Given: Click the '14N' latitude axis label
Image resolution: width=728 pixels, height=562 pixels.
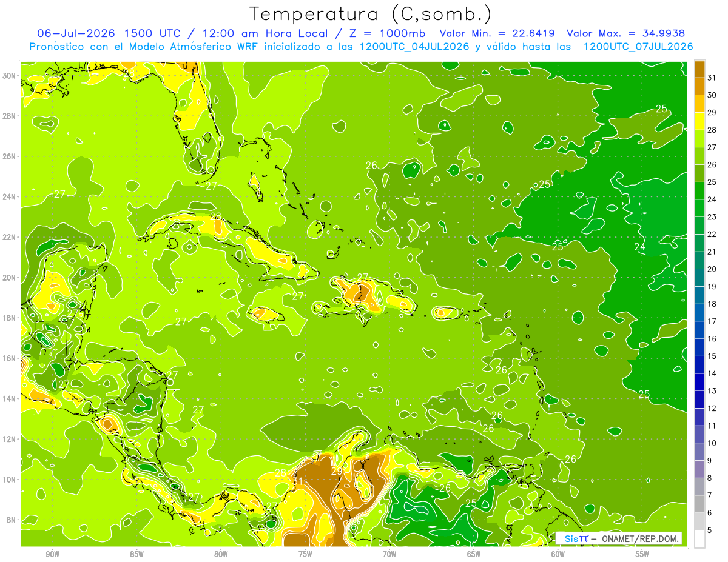Looking at the screenshot, I should 9,398.
